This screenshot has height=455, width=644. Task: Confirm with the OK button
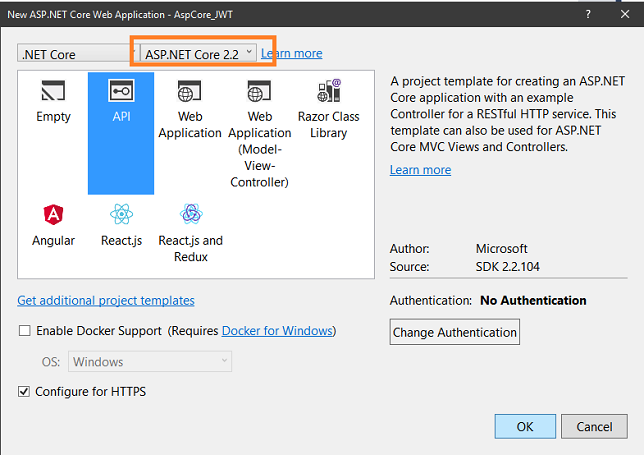tap(525, 426)
